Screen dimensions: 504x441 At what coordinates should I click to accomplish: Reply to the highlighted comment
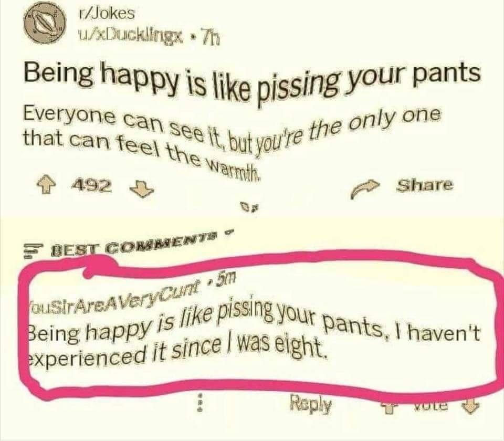310,404
